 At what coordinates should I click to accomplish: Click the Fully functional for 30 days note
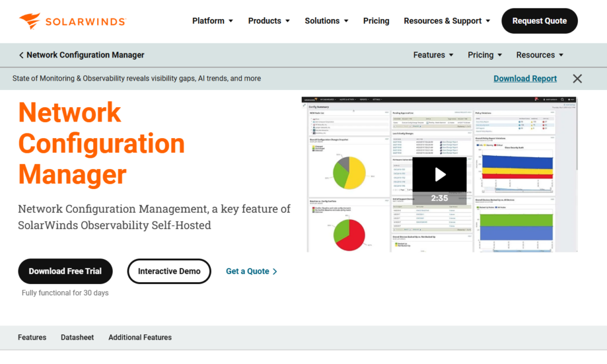pyautogui.click(x=65, y=293)
